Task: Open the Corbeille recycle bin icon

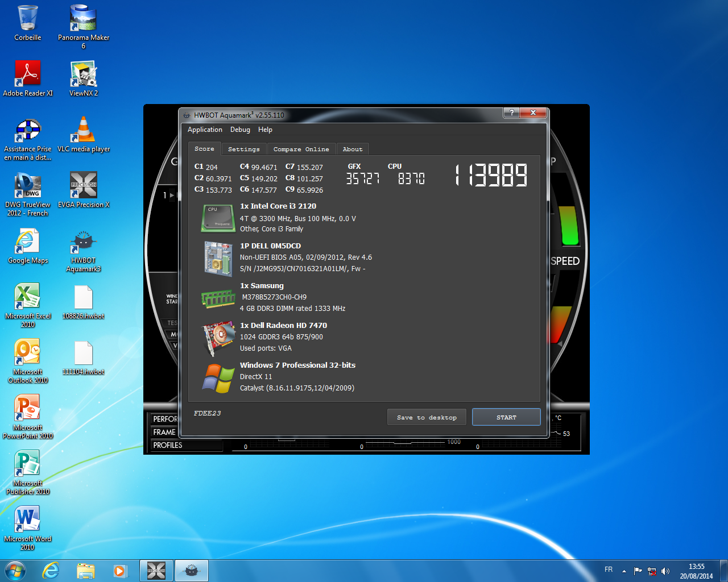Action: coord(27,23)
